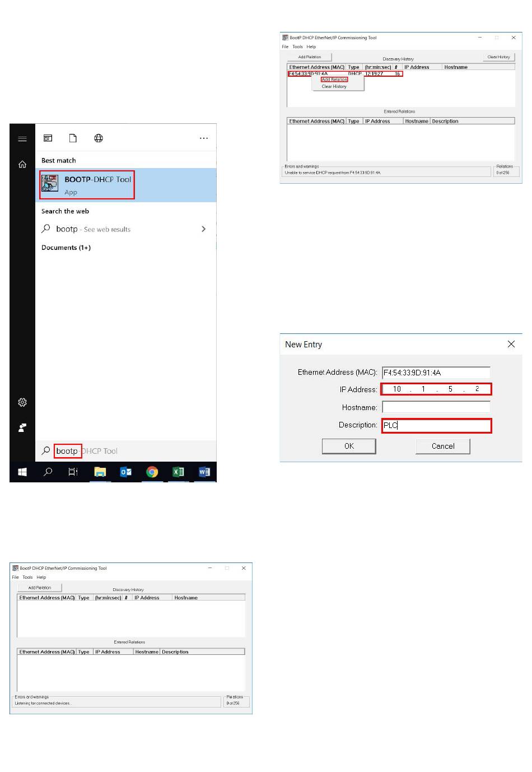Launch Word from the taskbar

[x=204, y=472]
